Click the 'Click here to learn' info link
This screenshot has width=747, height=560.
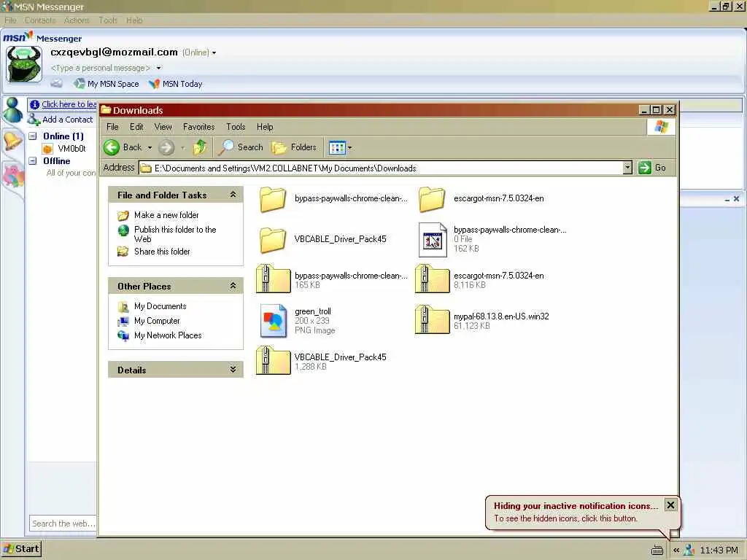69,104
